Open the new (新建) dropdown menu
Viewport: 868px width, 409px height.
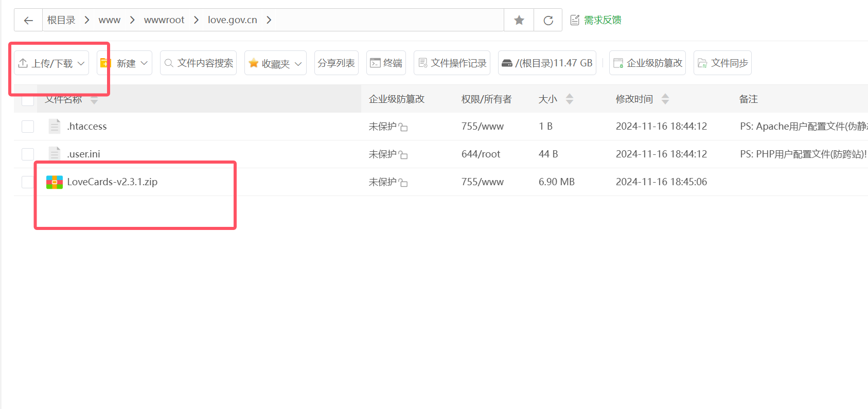[x=125, y=63]
